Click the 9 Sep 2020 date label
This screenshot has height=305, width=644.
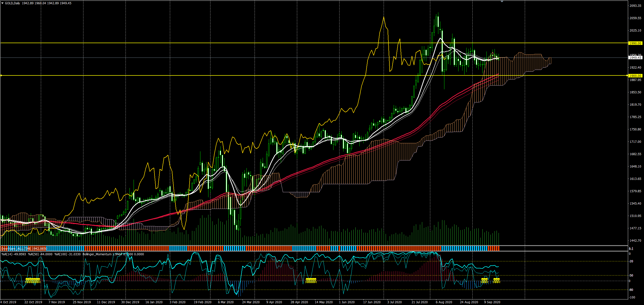tap(492, 302)
